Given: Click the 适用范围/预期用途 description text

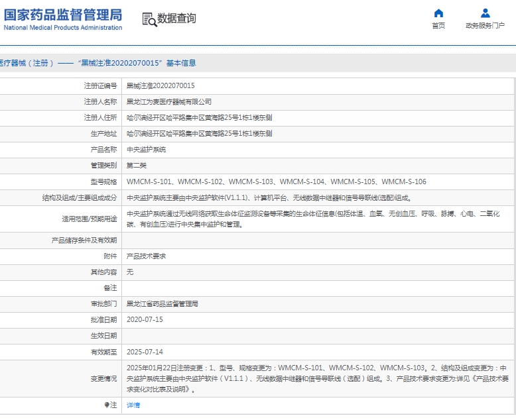Looking at the screenshot, I should tap(313, 219).
